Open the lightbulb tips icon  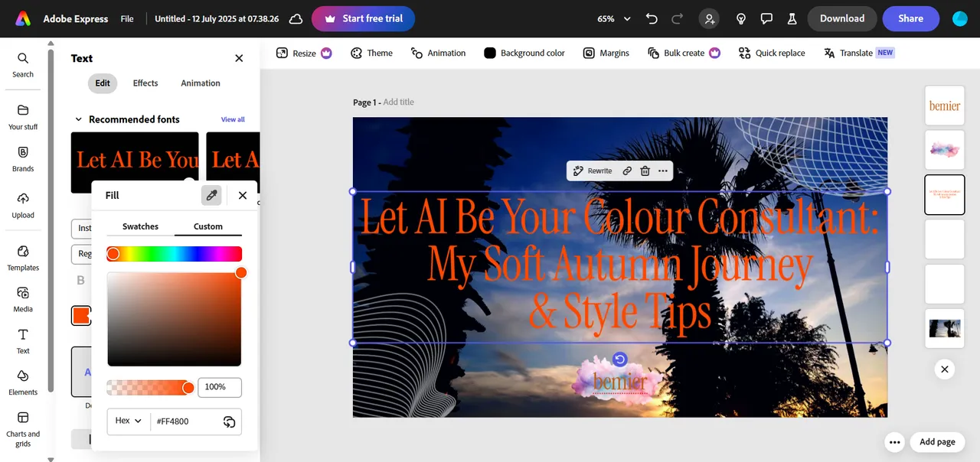pos(741,18)
